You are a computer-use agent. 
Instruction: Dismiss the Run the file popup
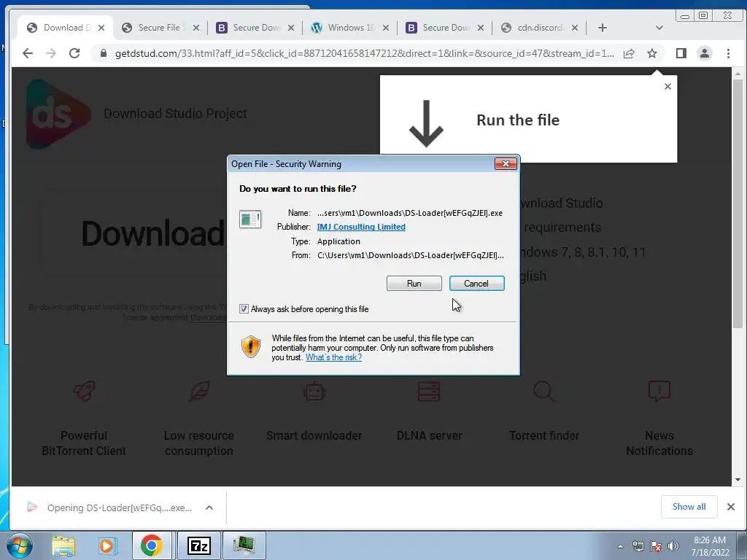pos(667,86)
